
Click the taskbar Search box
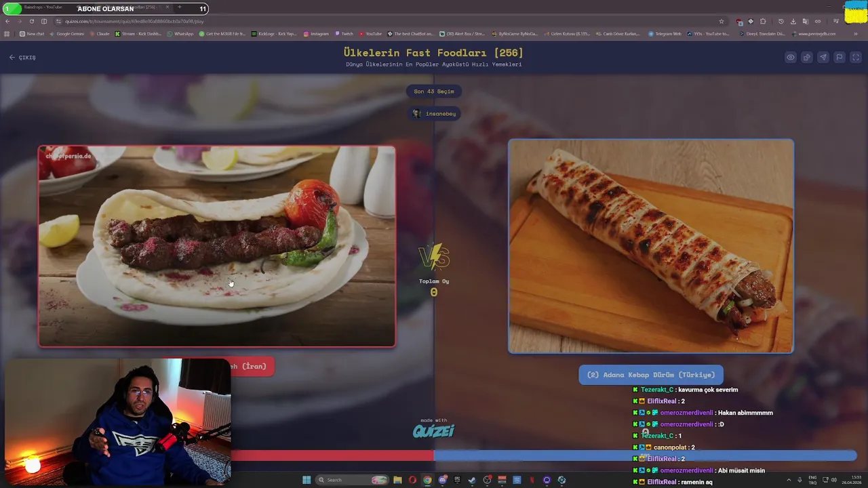(x=352, y=480)
